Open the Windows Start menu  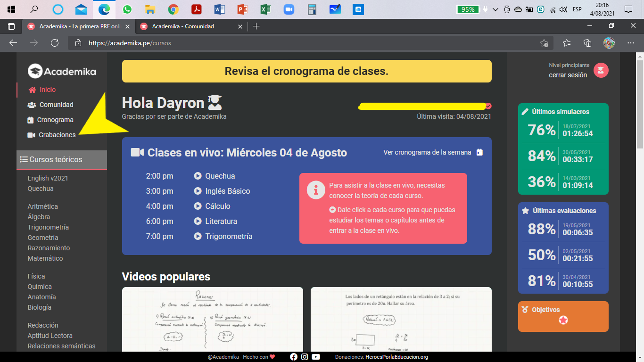(x=11, y=9)
